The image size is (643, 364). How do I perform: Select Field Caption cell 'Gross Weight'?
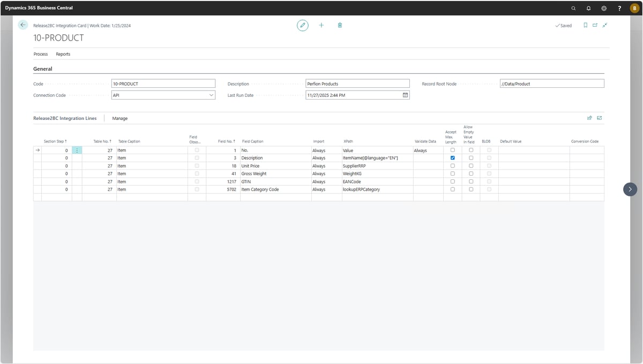click(275, 173)
